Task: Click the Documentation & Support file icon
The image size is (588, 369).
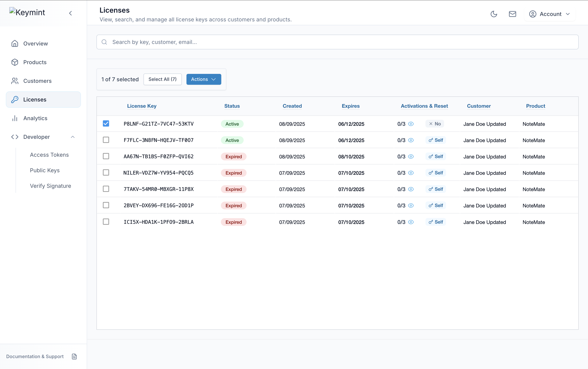Action: (74, 356)
